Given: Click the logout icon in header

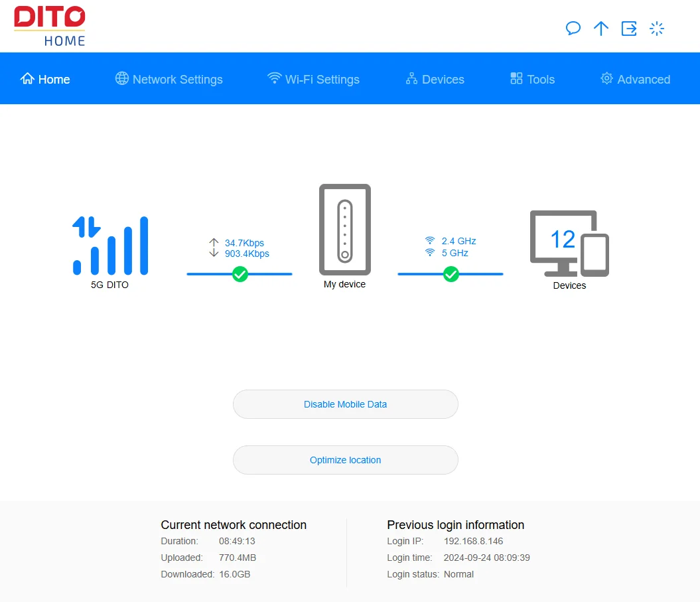Looking at the screenshot, I should [629, 29].
